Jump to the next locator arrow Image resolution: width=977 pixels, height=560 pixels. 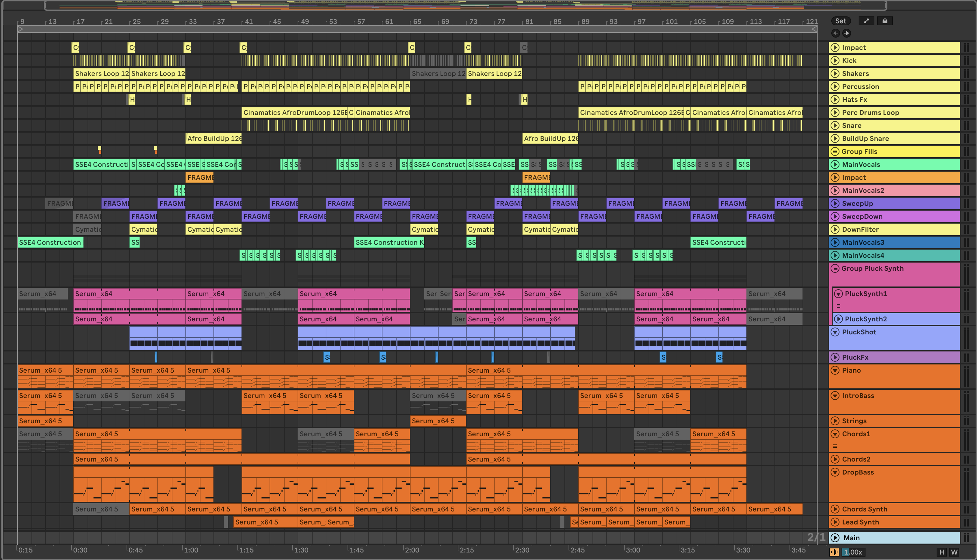tap(847, 33)
